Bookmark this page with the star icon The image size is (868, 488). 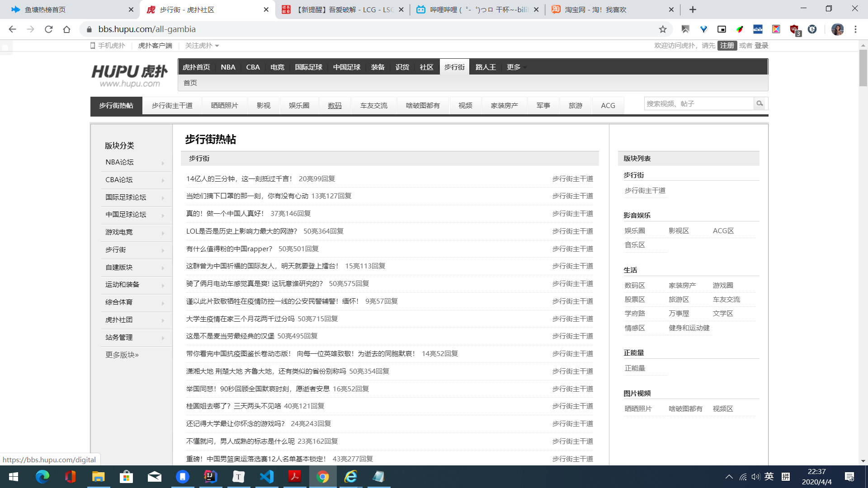pos(662,29)
